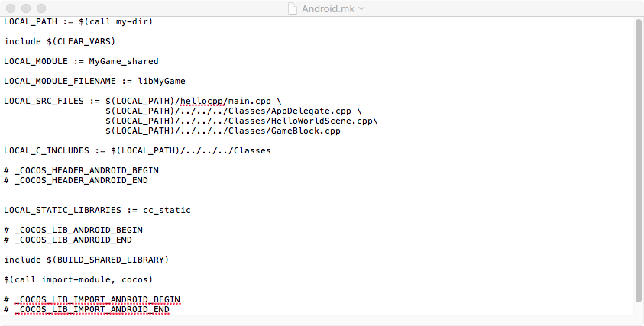Click the vertical scrollbar thumb

638,160
